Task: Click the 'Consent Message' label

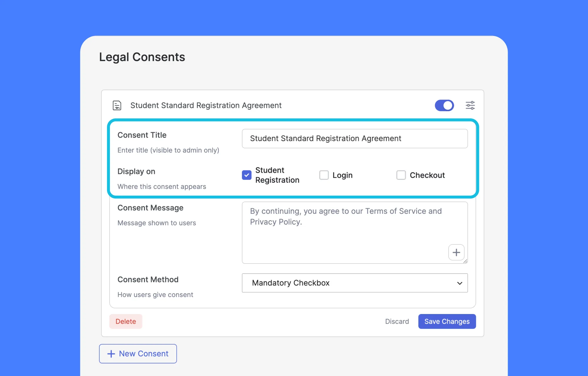Action: 151,208
